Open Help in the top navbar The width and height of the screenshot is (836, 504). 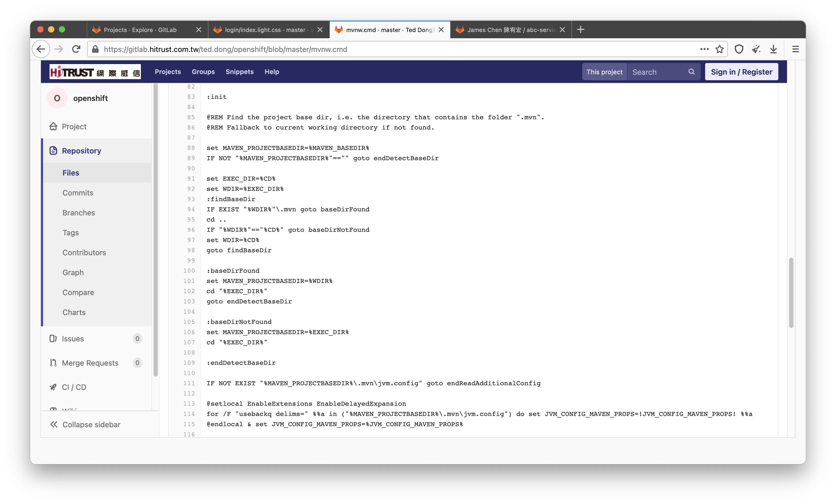pos(272,72)
